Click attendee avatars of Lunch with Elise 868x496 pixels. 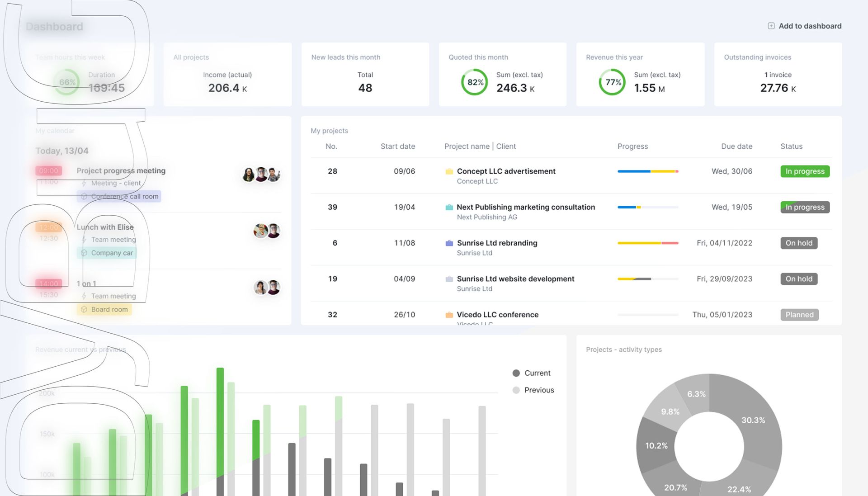(267, 231)
